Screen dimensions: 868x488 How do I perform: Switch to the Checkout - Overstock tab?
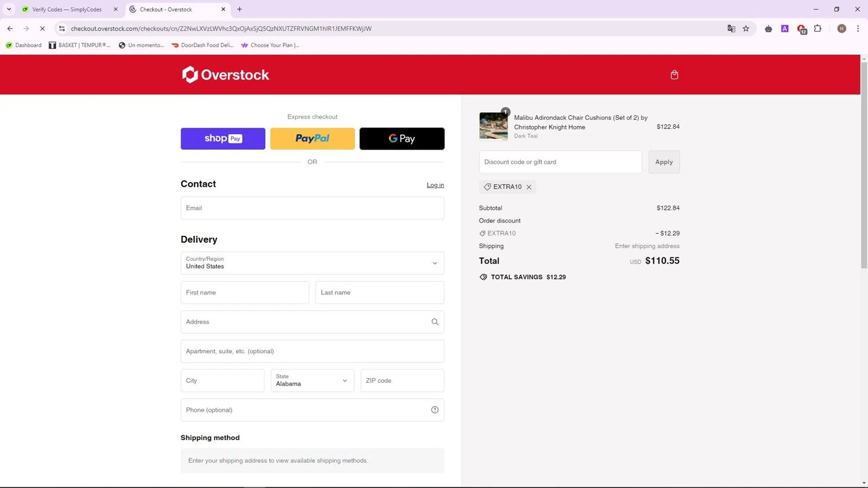pos(176,9)
